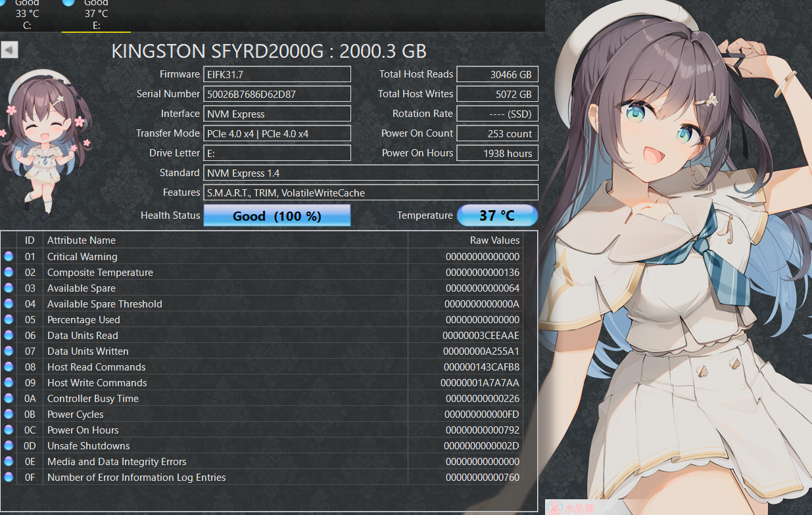Click raw value 00000000000792
The width and height of the screenshot is (812, 515).
[x=483, y=430]
